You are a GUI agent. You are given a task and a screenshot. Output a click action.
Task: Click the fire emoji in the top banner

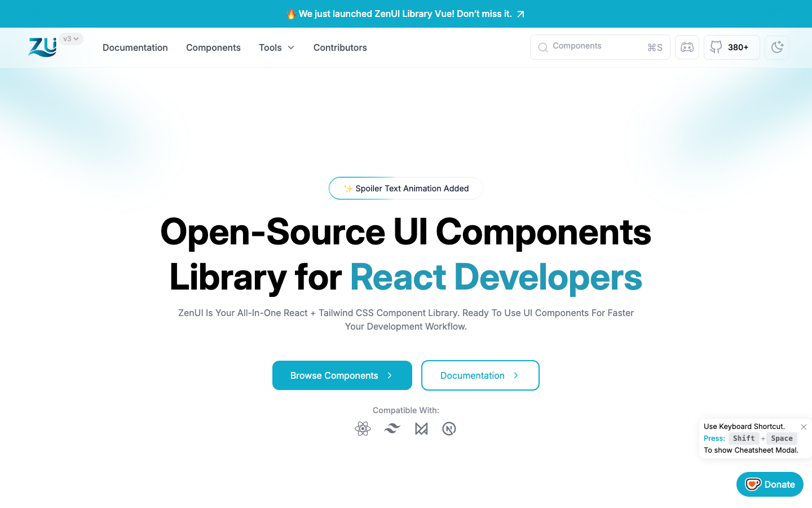pos(291,14)
